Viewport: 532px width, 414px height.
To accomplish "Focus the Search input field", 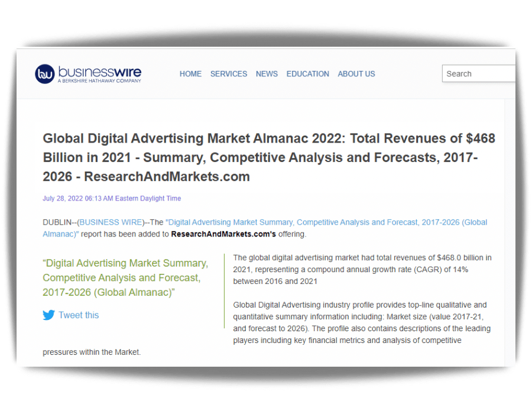I will click(x=479, y=74).
